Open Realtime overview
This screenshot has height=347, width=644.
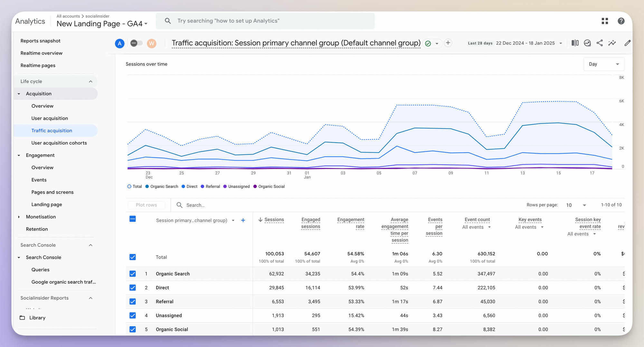pos(42,53)
